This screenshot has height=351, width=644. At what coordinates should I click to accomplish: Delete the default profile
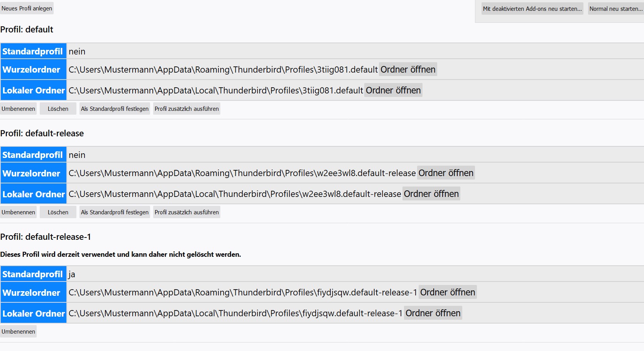coord(58,109)
